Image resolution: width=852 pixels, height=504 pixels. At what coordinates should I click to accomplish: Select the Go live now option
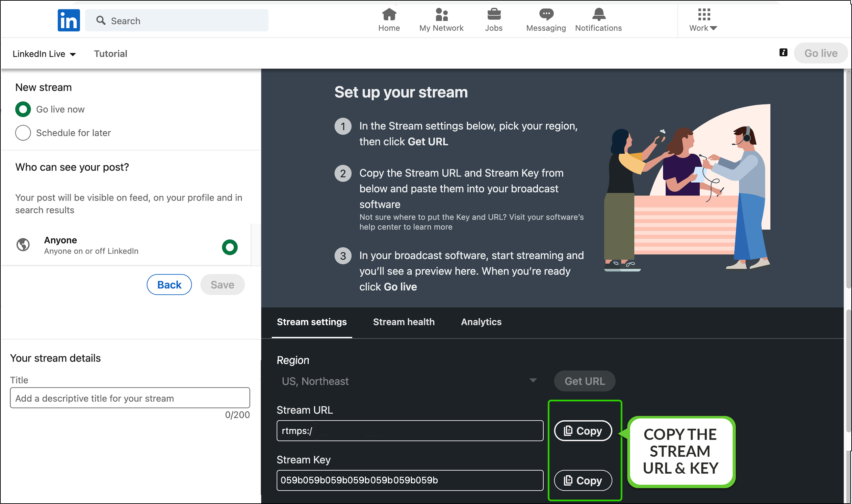(23, 109)
